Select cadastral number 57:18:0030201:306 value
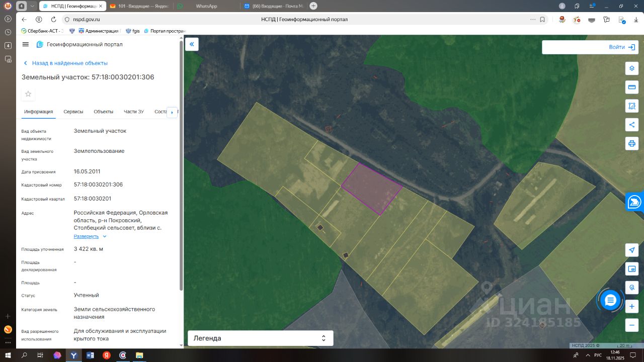The width and height of the screenshot is (644, 362). coord(98,185)
